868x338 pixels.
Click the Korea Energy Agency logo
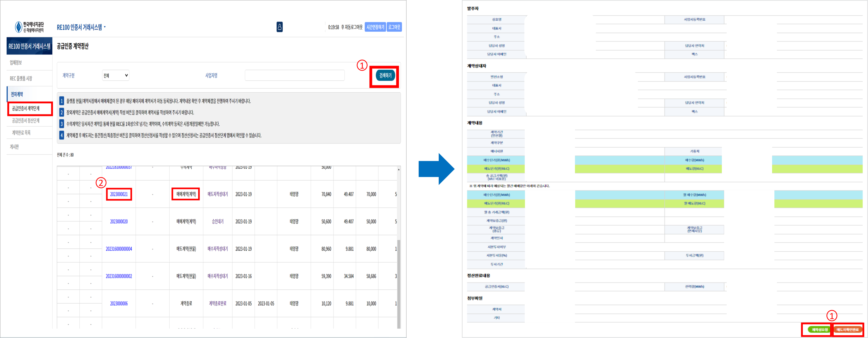29,27
